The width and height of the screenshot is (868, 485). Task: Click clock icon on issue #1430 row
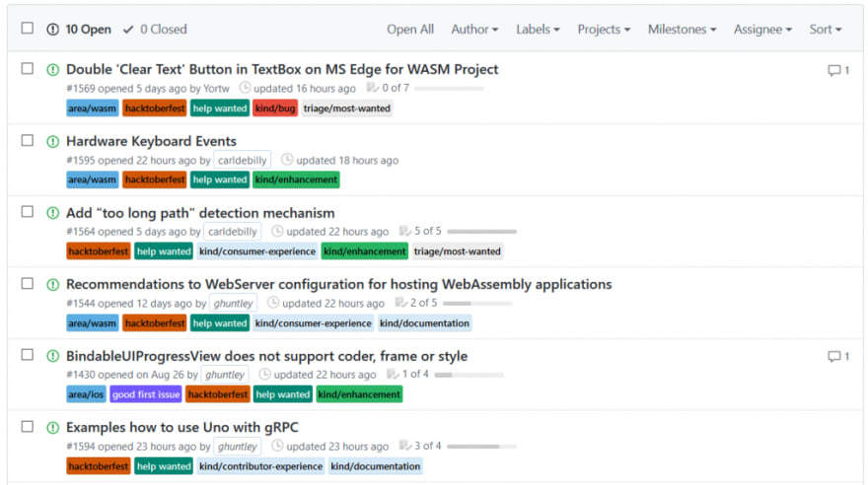click(265, 375)
